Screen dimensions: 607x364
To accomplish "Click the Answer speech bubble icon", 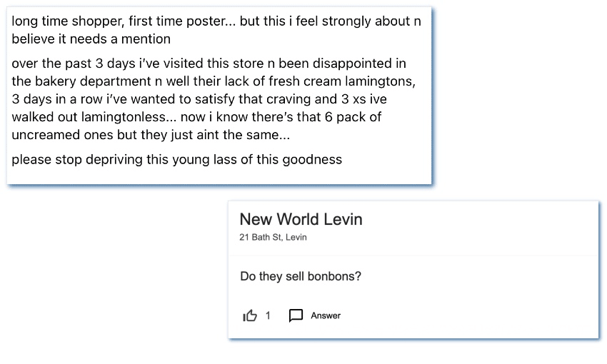I will click(296, 315).
